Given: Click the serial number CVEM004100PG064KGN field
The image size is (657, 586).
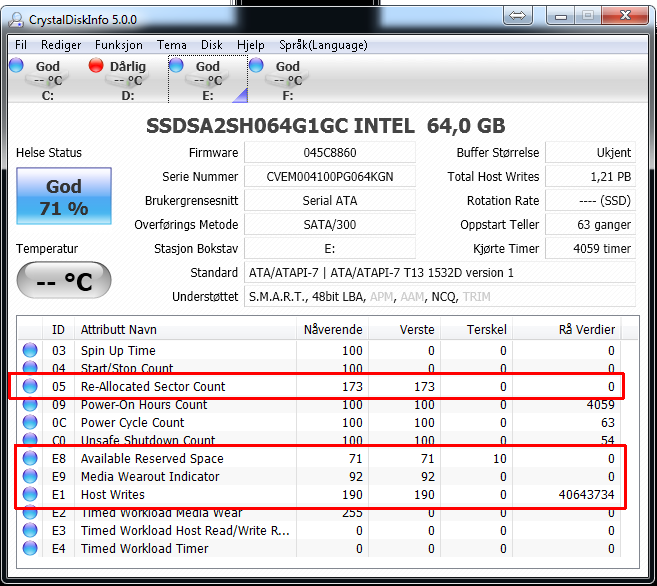Looking at the screenshot, I should pyautogui.click(x=330, y=176).
